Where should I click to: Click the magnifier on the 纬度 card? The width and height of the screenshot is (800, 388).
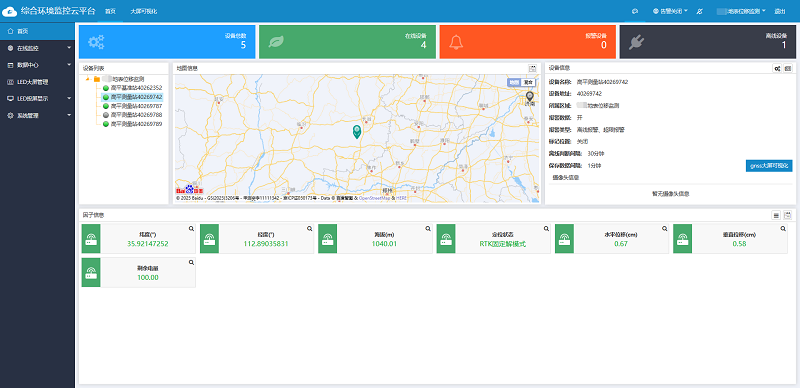(191, 229)
